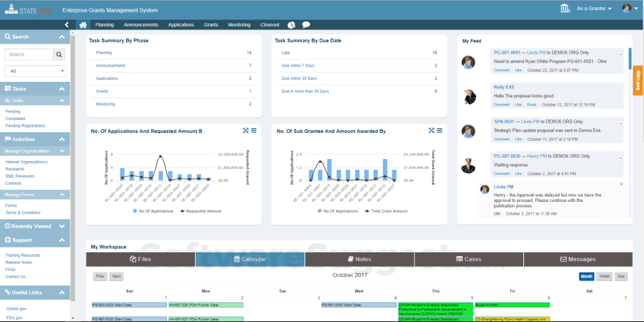
Task: Go to the Home icon in navigation bar
Action: (83, 25)
